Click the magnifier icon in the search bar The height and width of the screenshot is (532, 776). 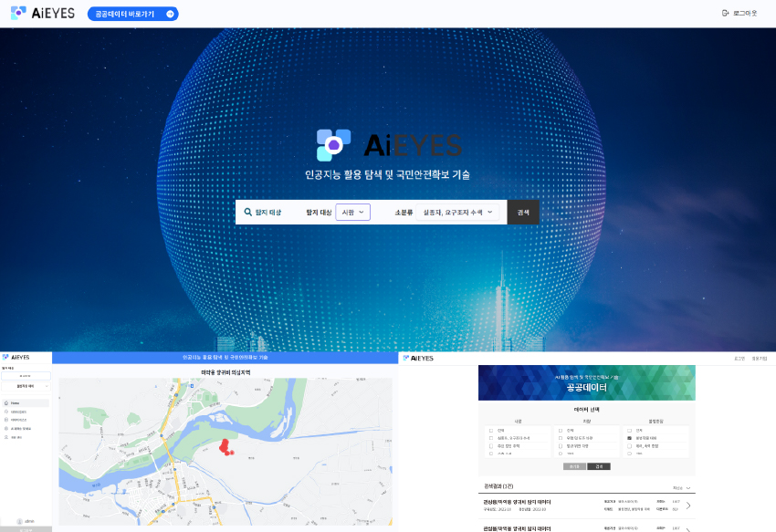click(248, 213)
